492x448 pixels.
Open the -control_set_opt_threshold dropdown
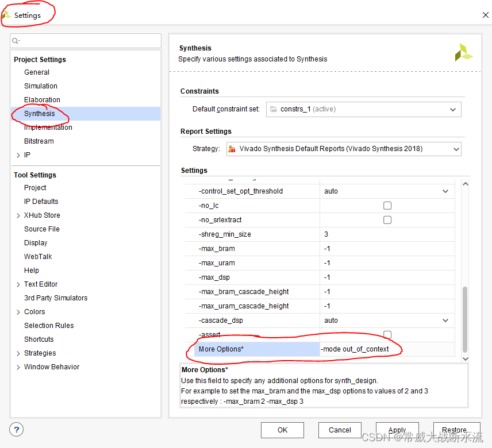pyautogui.click(x=445, y=191)
